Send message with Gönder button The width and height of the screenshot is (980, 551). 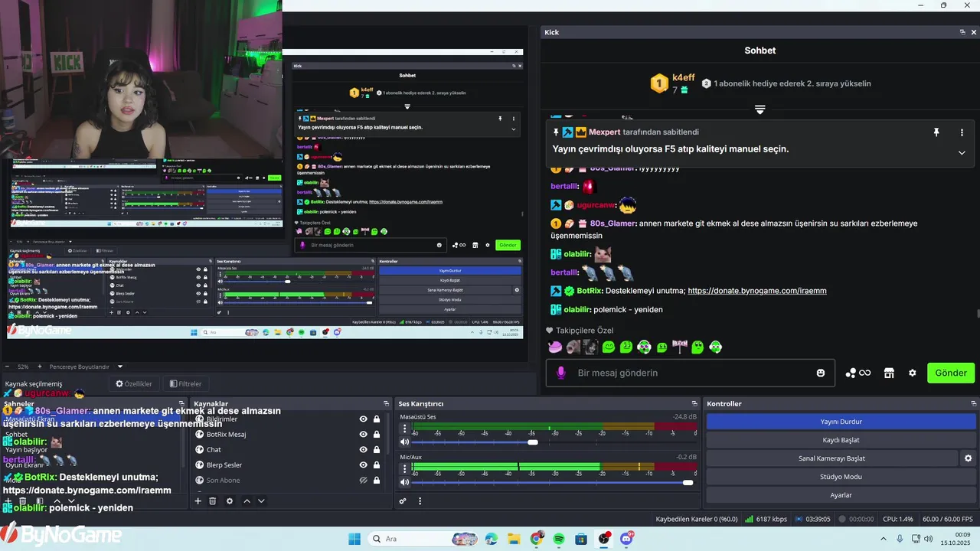951,373
